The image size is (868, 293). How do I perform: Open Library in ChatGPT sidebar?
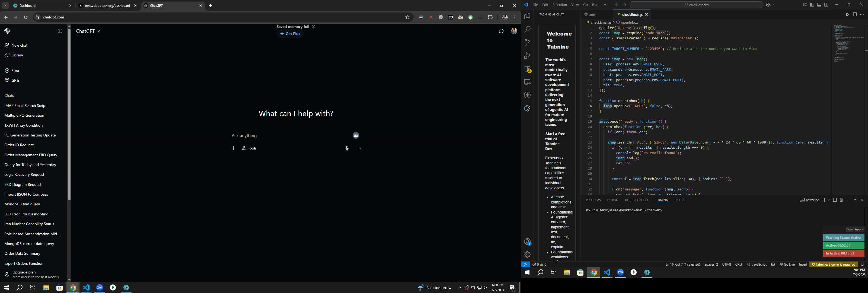tap(14, 55)
